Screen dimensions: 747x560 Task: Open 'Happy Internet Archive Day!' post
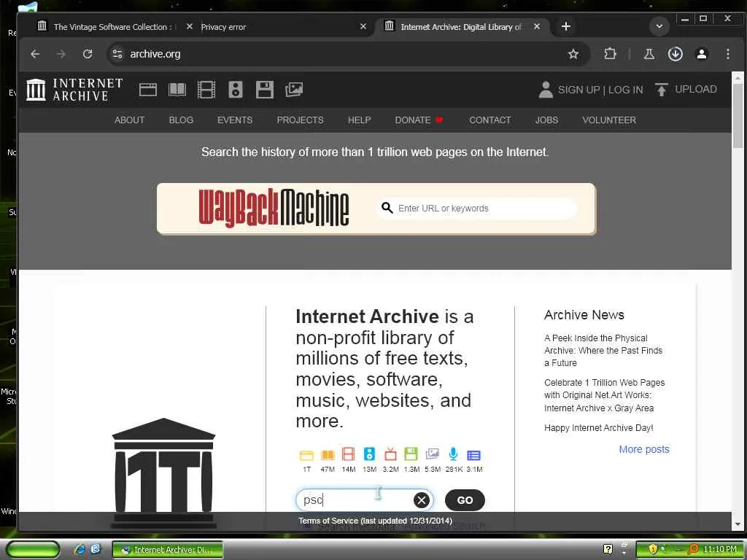(x=598, y=427)
